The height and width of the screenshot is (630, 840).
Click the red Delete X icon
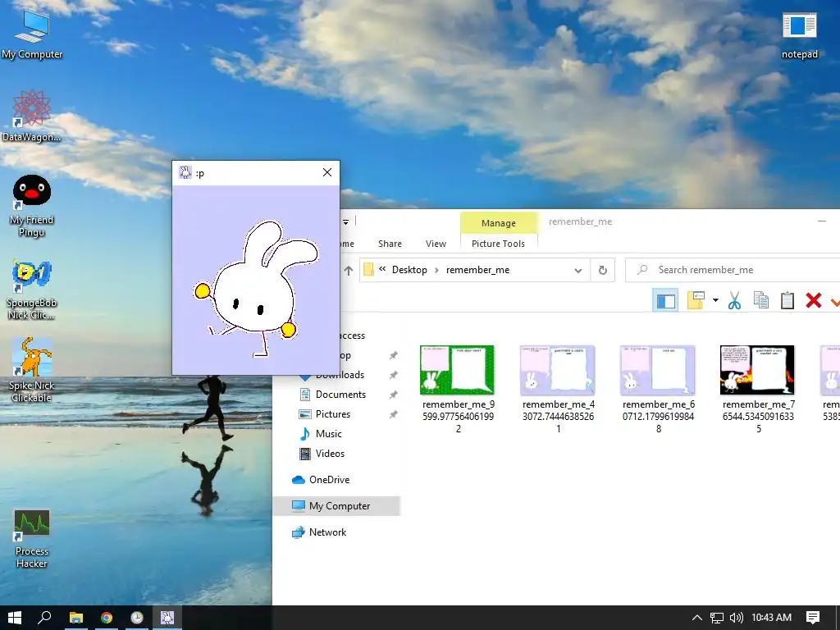click(813, 300)
